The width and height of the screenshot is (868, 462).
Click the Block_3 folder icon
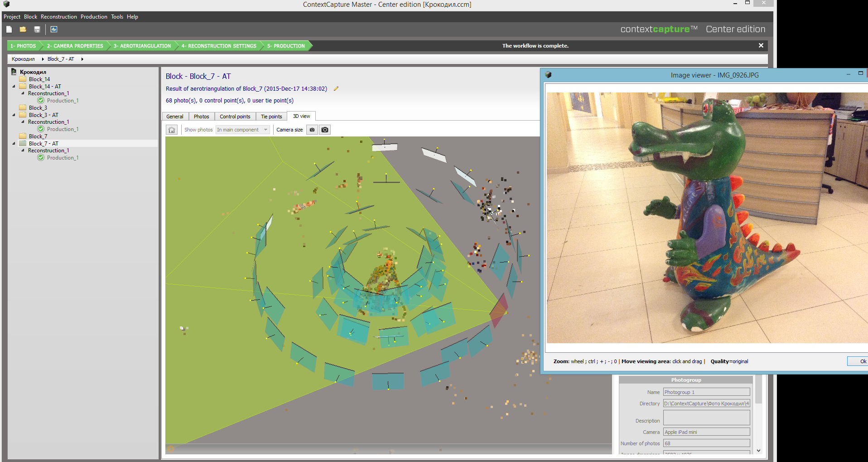[x=23, y=107]
